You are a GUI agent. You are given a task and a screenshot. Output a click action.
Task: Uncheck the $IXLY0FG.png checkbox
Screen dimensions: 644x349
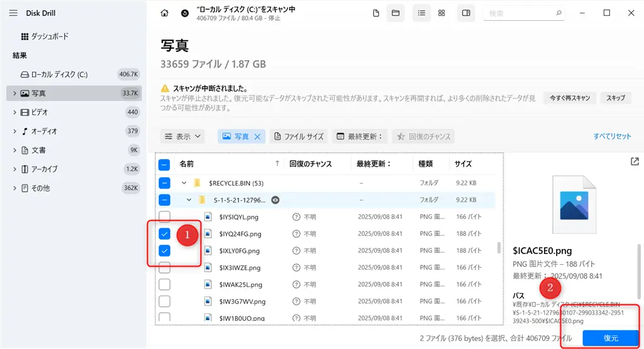164,250
